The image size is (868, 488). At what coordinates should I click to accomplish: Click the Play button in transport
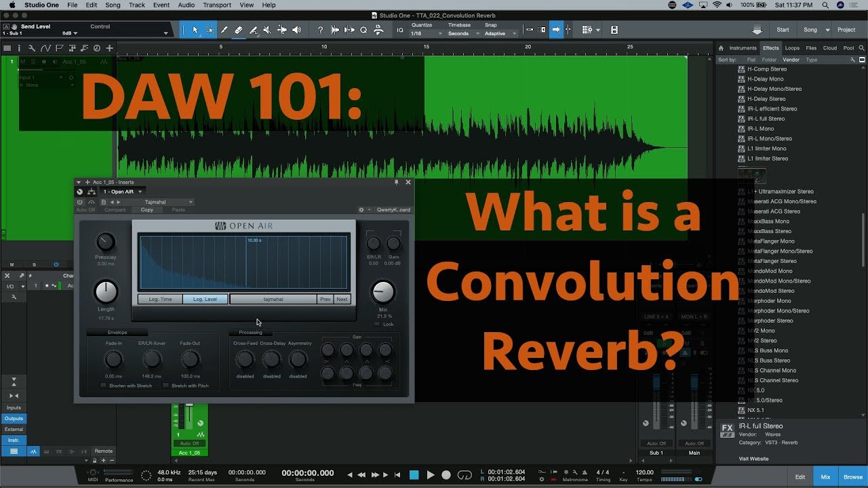(x=430, y=475)
